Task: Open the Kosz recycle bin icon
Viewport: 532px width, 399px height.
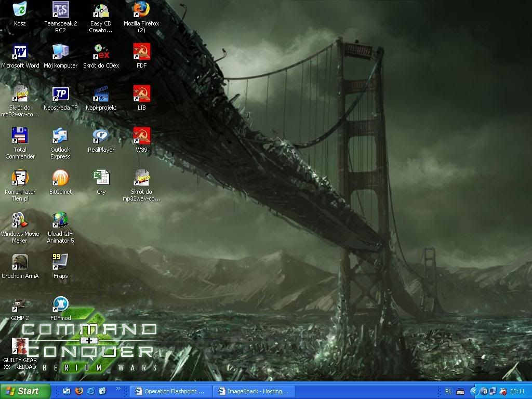Action: pyautogui.click(x=20, y=9)
